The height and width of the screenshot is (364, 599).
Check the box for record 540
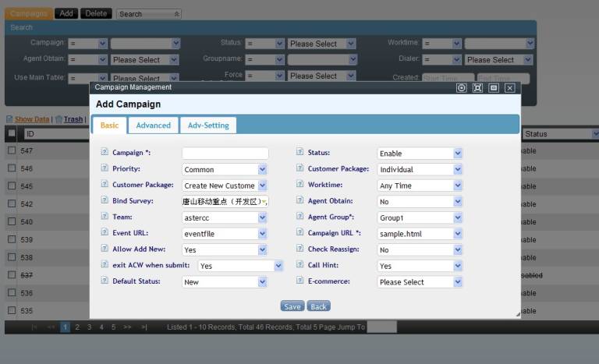click(x=12, y=221)
